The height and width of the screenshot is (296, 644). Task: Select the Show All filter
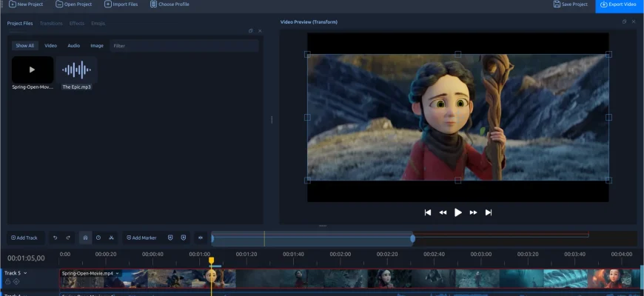24,46
